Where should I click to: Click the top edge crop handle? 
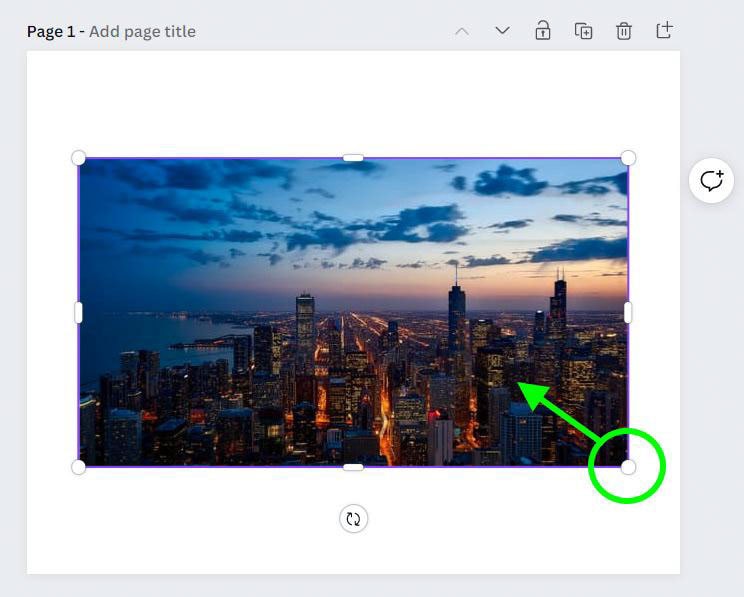click(x=353, y=158)
